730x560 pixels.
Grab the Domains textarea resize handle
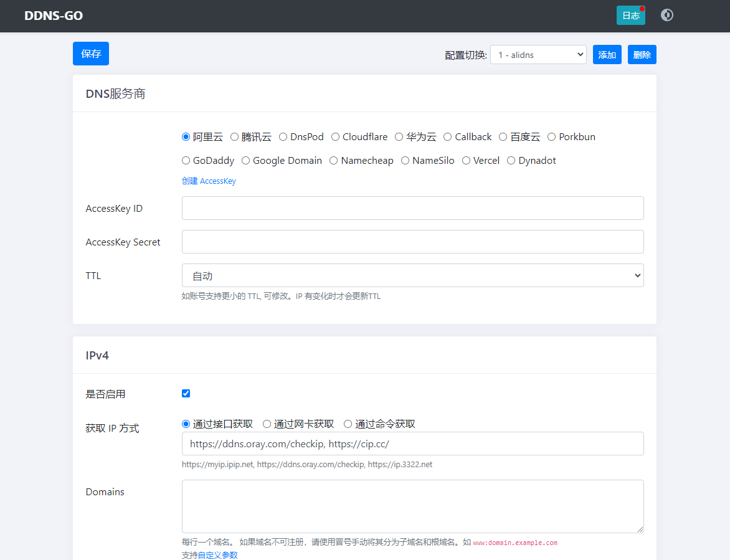coord(640,529)
